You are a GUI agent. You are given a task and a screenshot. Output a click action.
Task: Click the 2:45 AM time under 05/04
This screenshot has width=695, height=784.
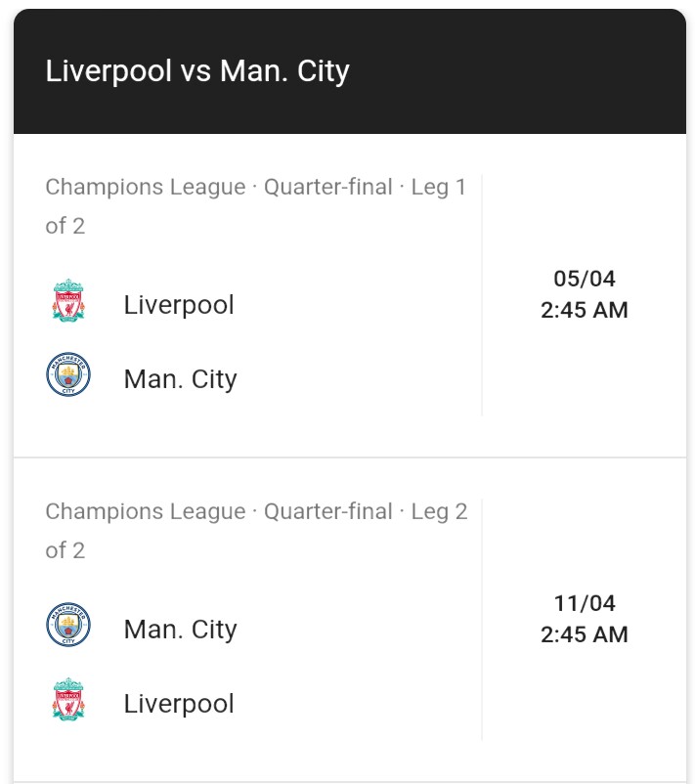coord(585,310)
